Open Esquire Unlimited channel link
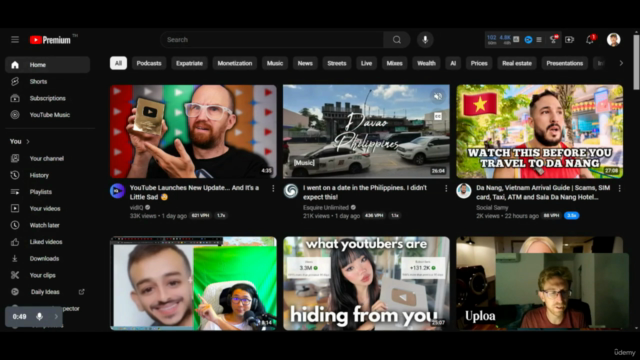640x360 pixels. 326,207
